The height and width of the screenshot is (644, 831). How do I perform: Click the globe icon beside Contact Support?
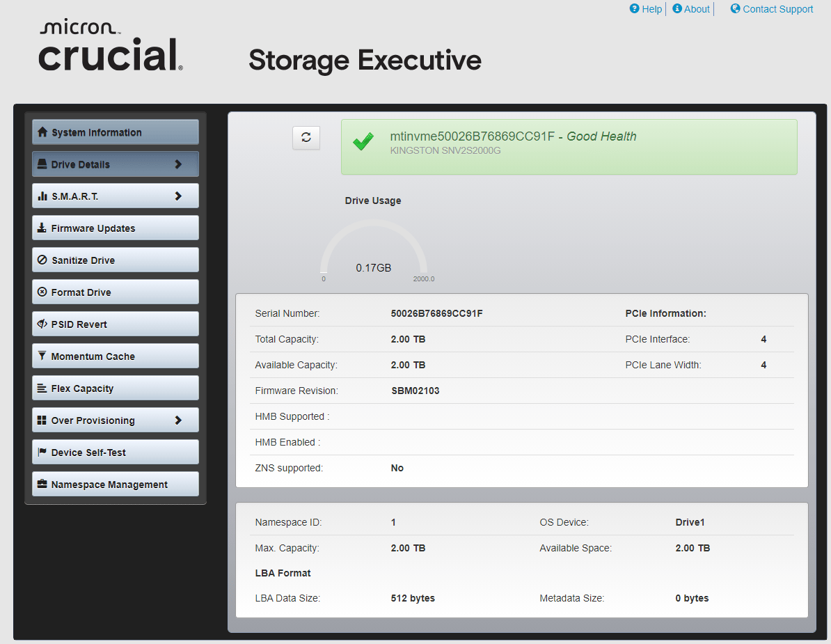tap(735, 8)
